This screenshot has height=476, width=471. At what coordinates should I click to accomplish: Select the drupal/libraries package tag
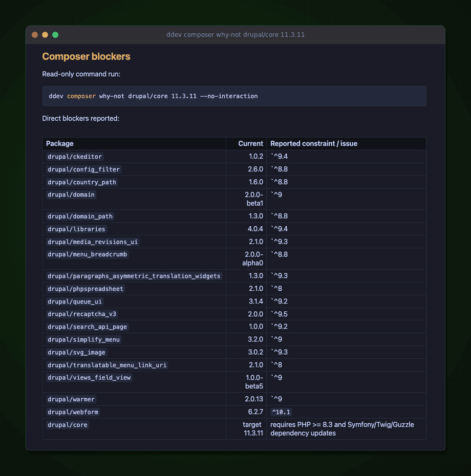[76, 229]
